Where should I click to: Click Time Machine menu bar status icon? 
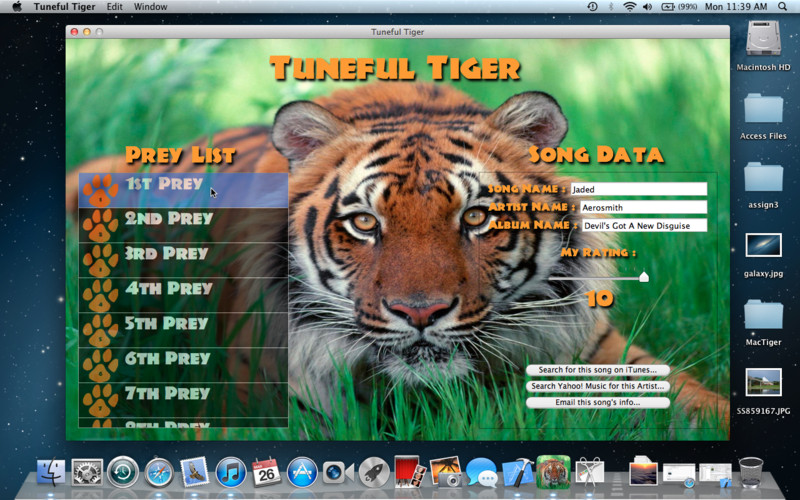(x=592, y=7)
